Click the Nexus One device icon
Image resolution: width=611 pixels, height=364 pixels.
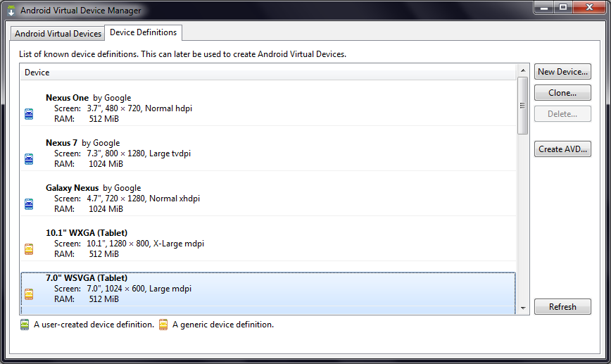coord(29,114)
